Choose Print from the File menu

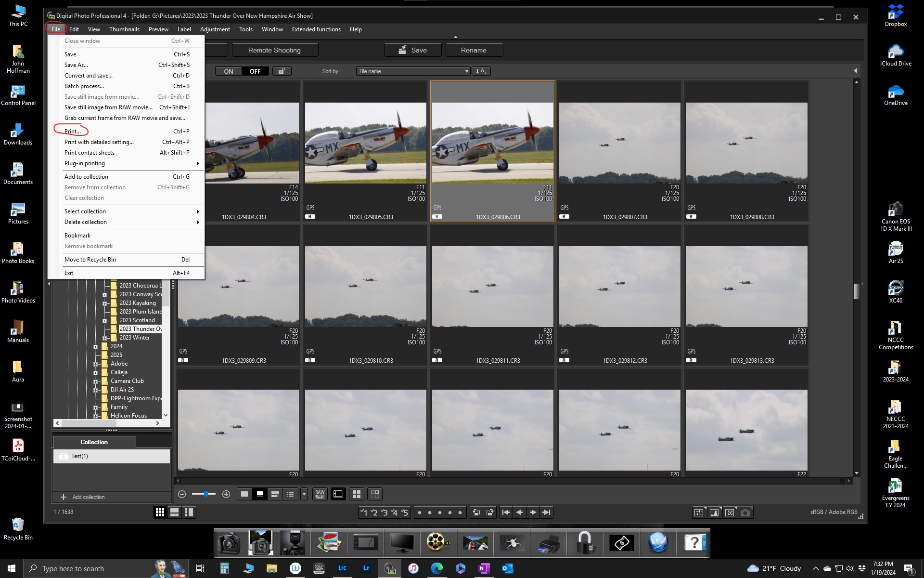click(72, 131)
